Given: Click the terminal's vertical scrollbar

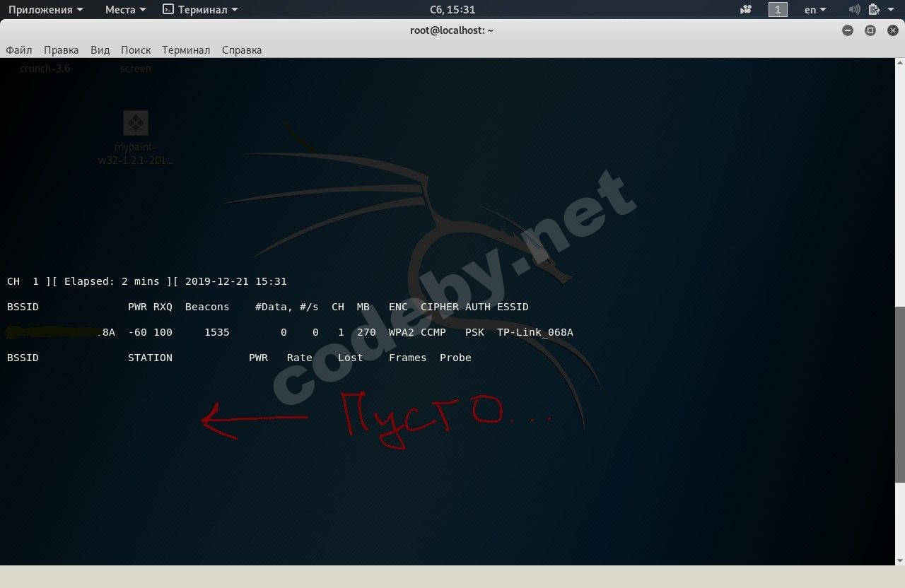Looking at the screenshot, I should tap(899, 394).
